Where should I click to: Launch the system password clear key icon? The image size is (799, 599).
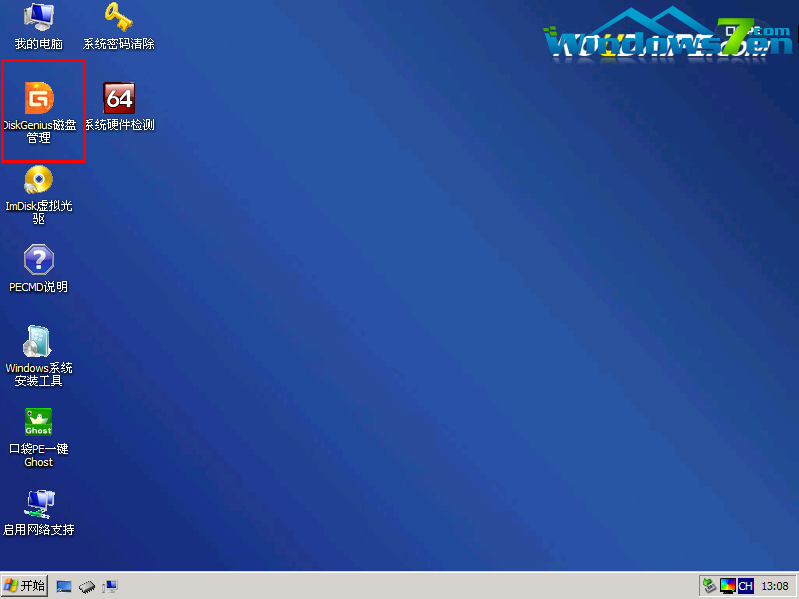(x=119, y=16)
